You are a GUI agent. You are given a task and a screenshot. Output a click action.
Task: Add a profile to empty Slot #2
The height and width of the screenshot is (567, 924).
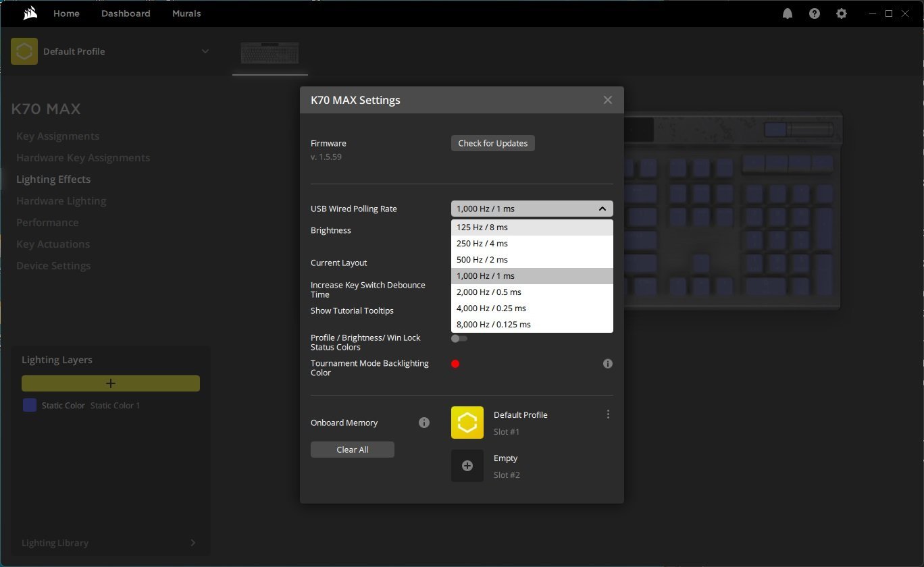pos(467,466)
